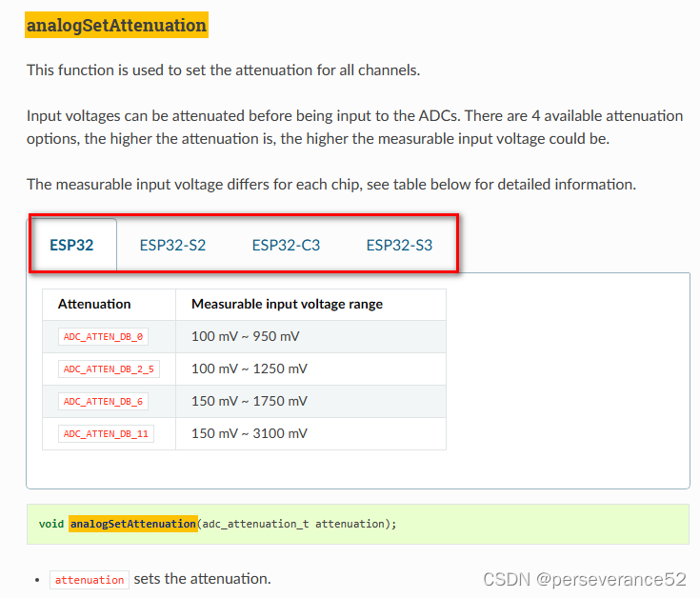Click the ADC_ATTEN_DB_6 code label
This screenshot has width=700, height=598.
pos(103,401)
